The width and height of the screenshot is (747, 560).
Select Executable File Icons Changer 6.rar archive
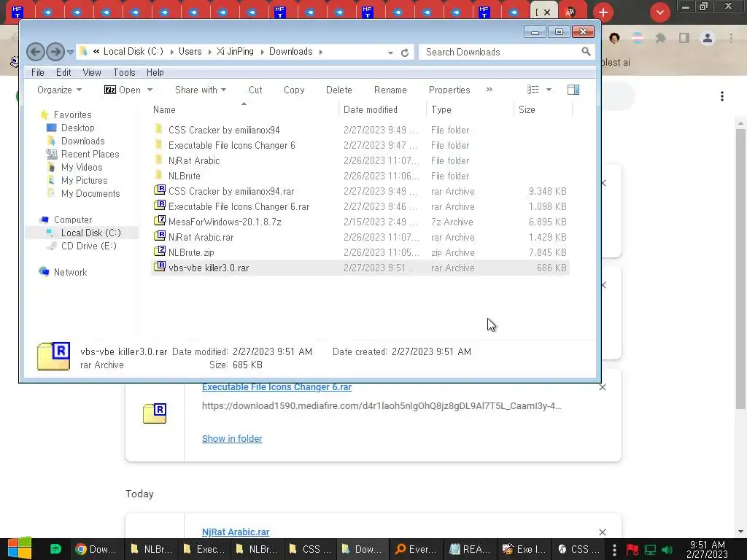tap(360, 206)
